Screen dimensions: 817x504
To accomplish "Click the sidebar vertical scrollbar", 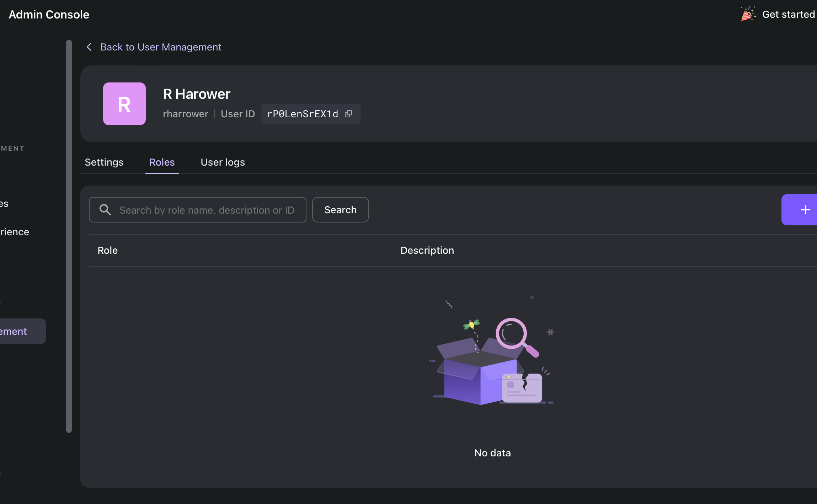I will (69, 236).
